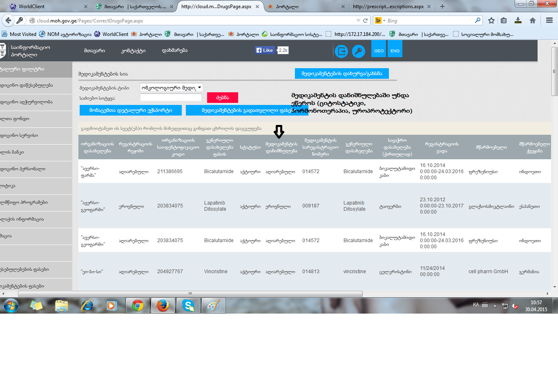Open the Firefox hamburger menu
Screen dimensions: 558x392
click(x=549, y=20)
